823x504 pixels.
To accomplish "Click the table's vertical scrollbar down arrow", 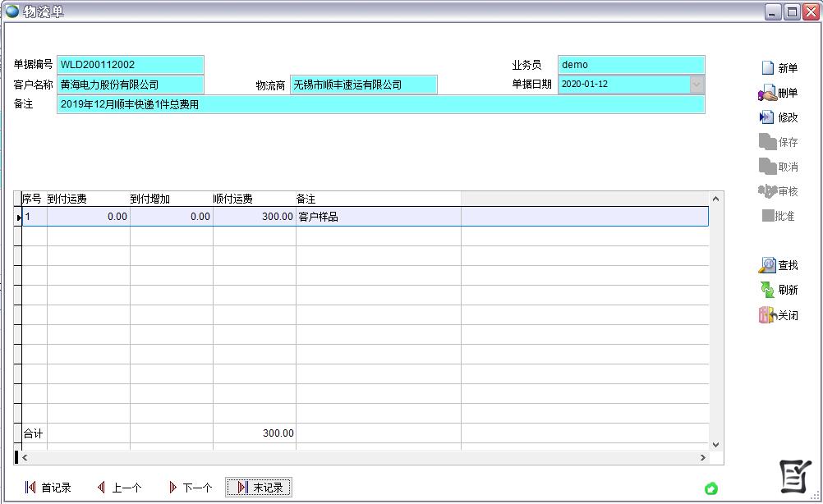I will (715, 444).
